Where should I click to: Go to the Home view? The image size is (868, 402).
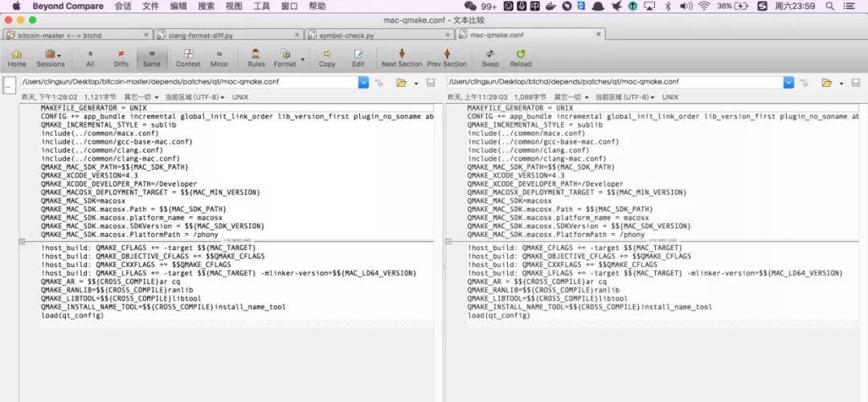pyautogui.click(x=17, y=58)
